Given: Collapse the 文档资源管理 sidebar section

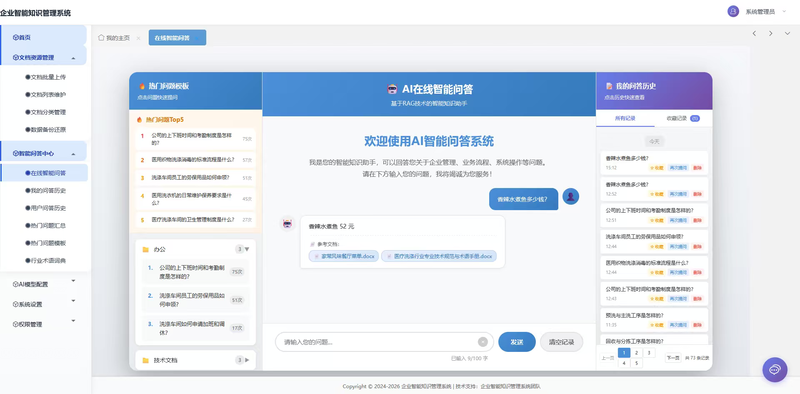Looking at the screenshot, I should coord(73,58).
